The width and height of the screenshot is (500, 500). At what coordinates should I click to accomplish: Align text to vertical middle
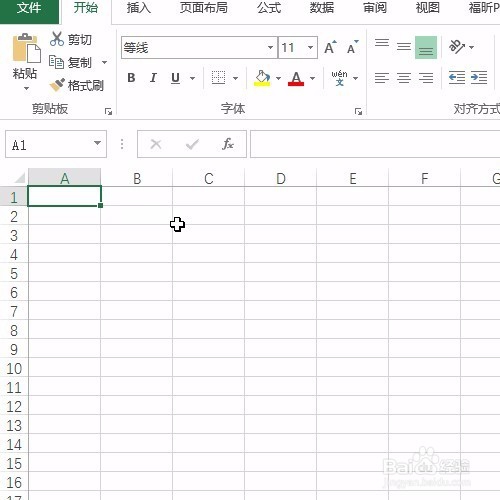pyautogui.click(x=404, y=47)
